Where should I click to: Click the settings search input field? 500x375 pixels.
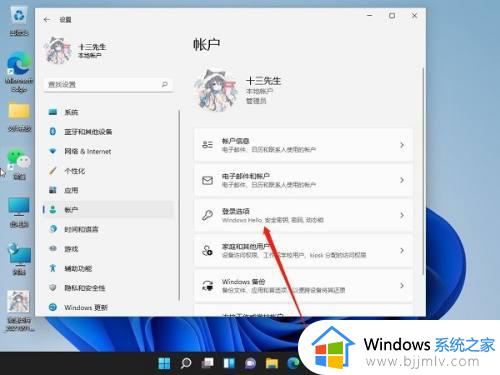(108, 84)
